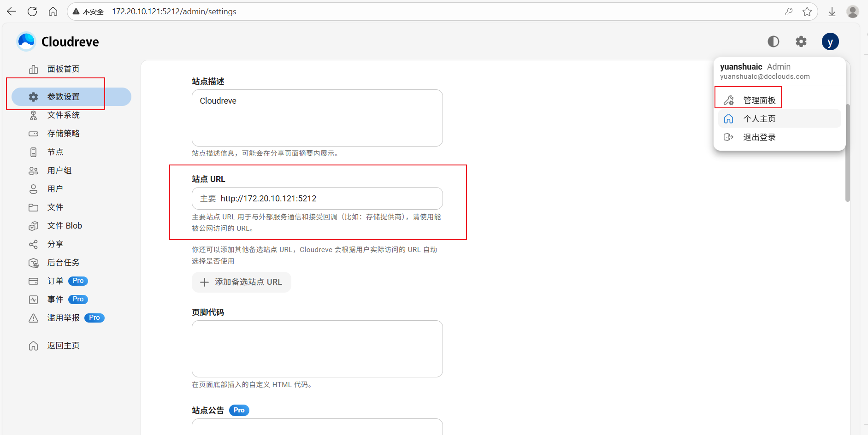Click the 站点 URL input field
The image size is (868, 435).
click(x=317, y=199)
